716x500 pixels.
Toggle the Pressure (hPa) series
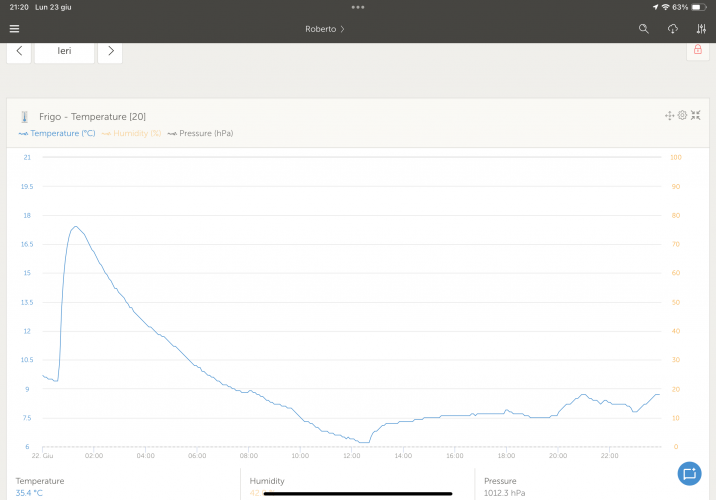click(200, 133)
